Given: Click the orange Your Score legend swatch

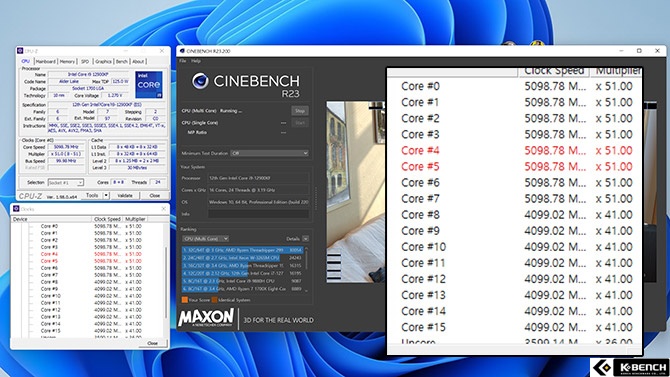Looking at the screenshot, I should point(185,300).
